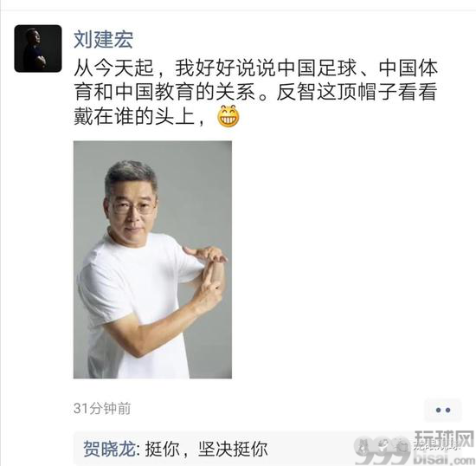Open the poster name 刘建宏
The width and height of the screenshot is (476, 466).
(103, 40)
